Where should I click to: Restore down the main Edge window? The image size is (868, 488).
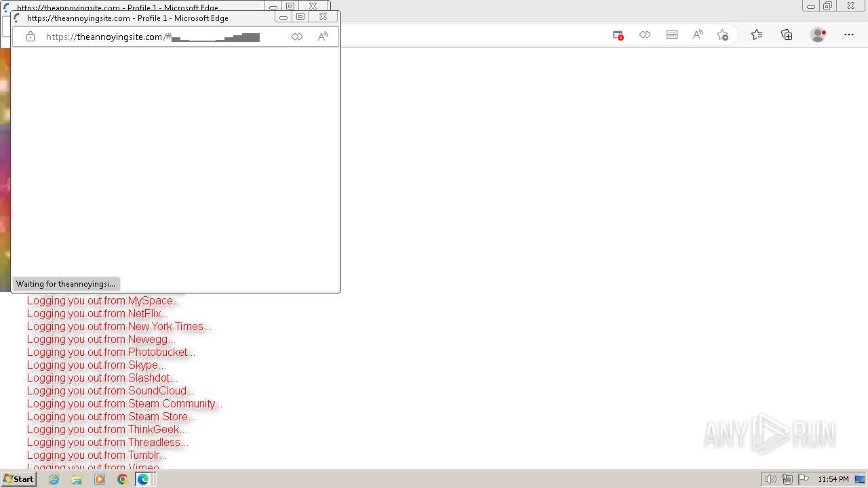pos(828,6)
